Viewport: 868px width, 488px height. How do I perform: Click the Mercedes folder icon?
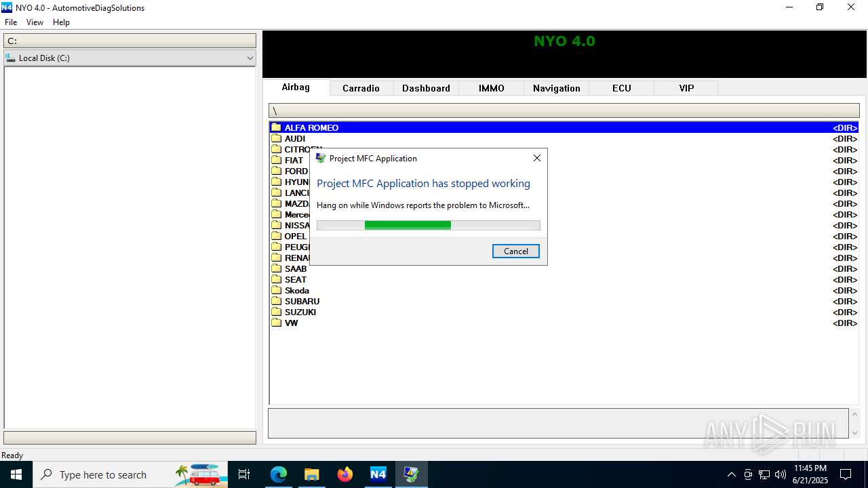click(x=276, y=214)
